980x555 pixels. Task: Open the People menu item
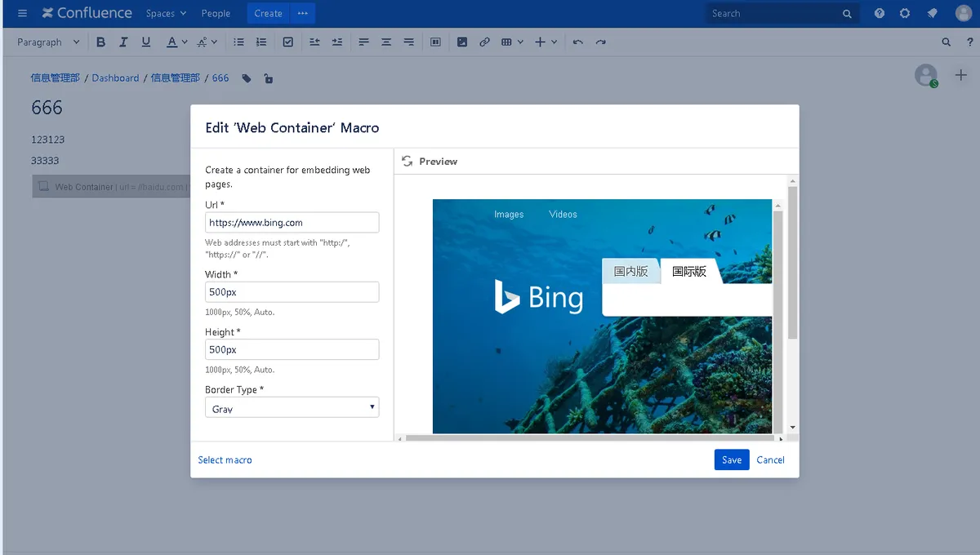216,13
